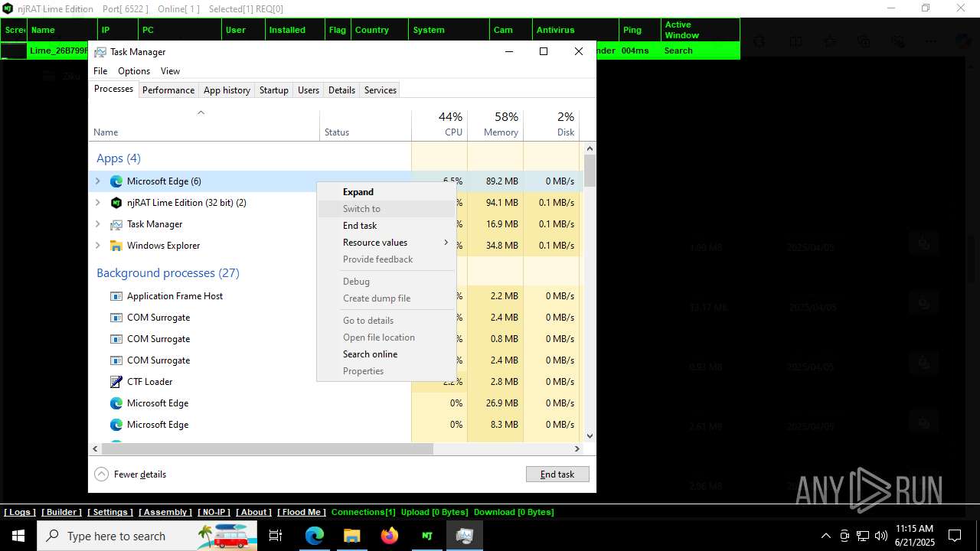Screen dimensions: 980x551
Task: Click the Task Manager taskbar icon
Action: 464,536
